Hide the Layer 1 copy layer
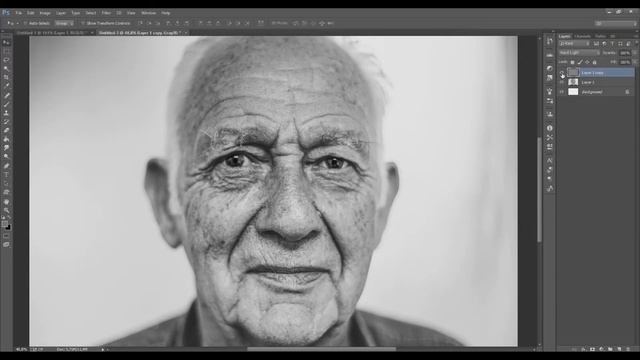640x360 pixels. 562,73
